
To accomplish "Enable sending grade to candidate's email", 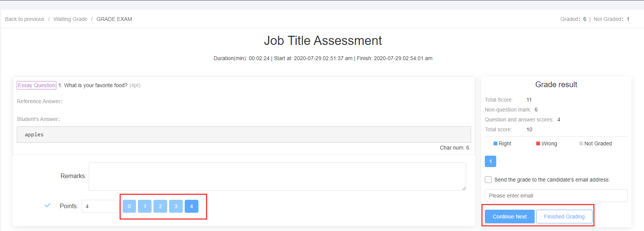I will coord(488,180).
